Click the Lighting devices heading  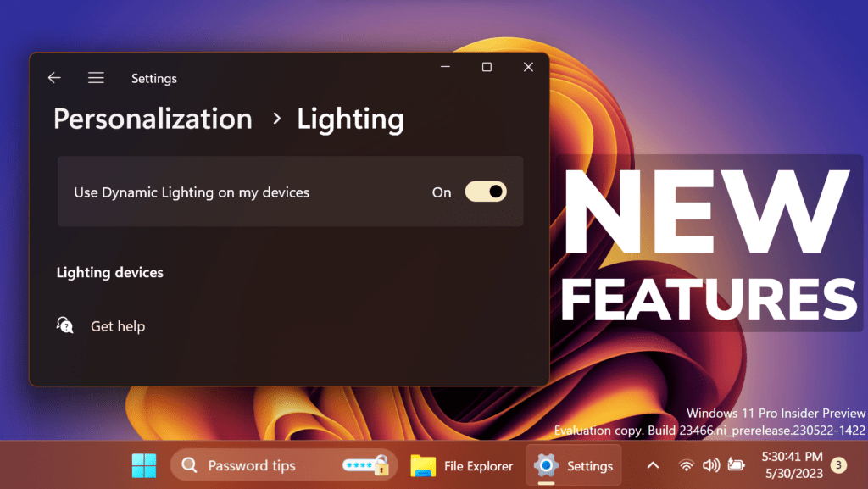[109, 272]
